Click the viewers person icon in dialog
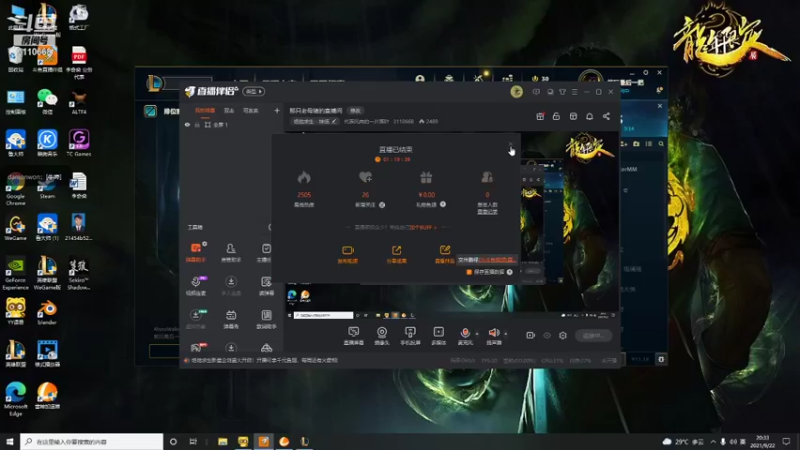Image resolution: width=800 pixels, height=450 pixels. coord(487,178)
